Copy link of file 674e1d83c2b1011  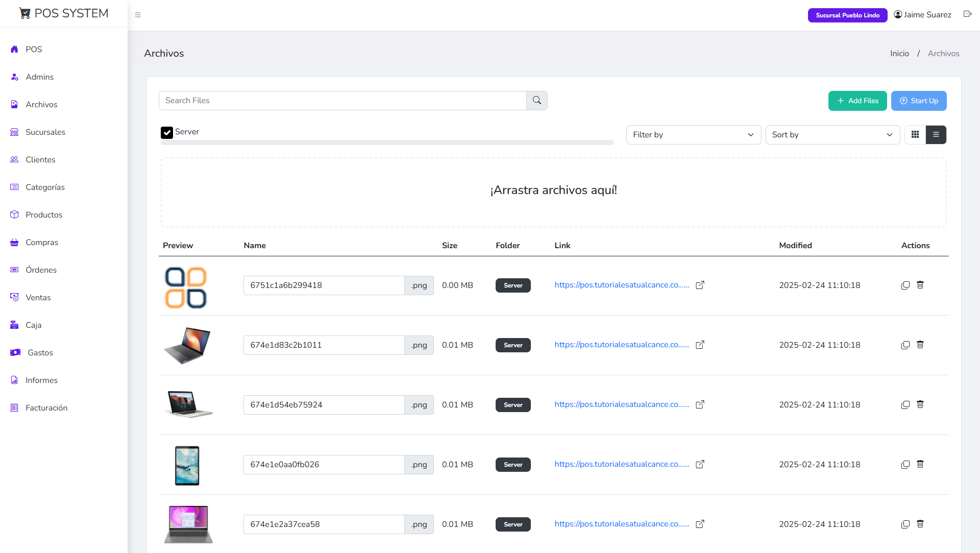pos(905,345)
